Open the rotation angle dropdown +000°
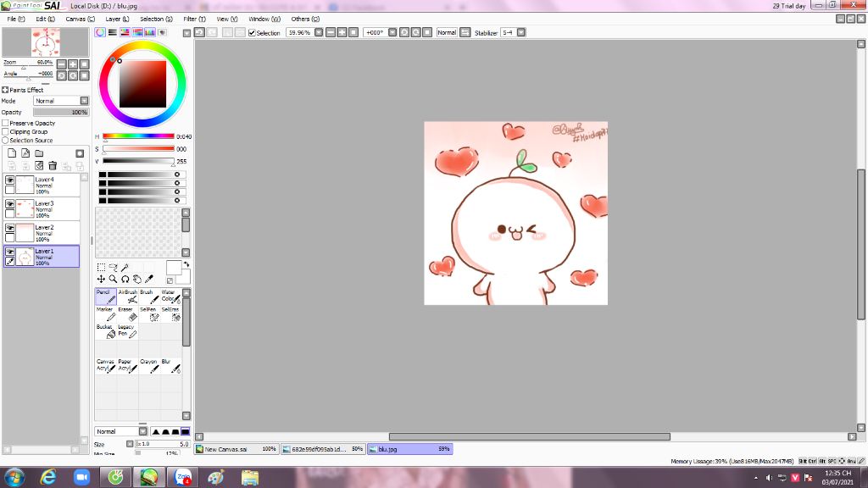 pos(392,33)
